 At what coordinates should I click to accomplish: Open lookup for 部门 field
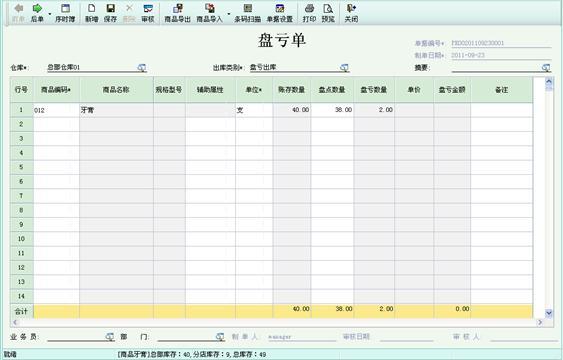tap(220, 337)
